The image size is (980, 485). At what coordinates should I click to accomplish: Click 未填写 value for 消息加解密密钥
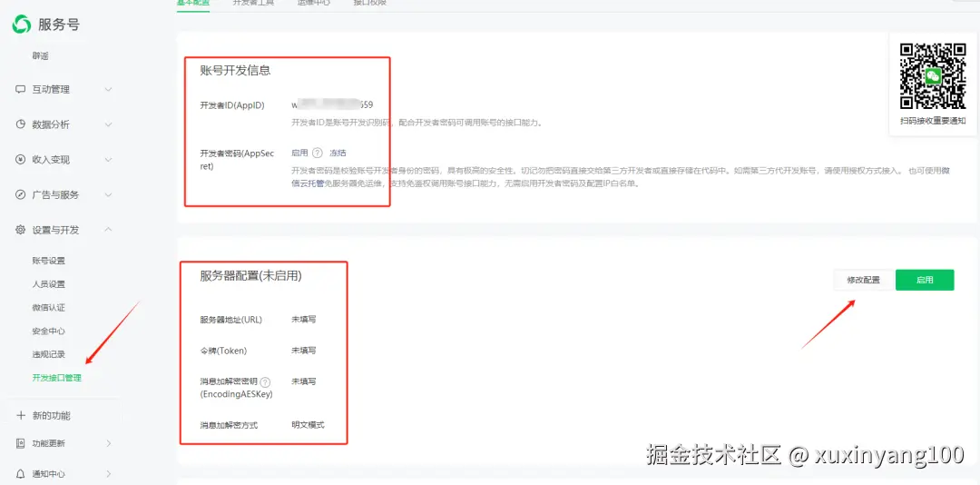[304, 381]
